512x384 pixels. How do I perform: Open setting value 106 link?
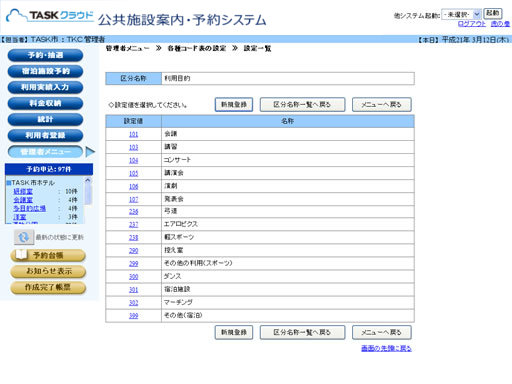coord(133,186)
